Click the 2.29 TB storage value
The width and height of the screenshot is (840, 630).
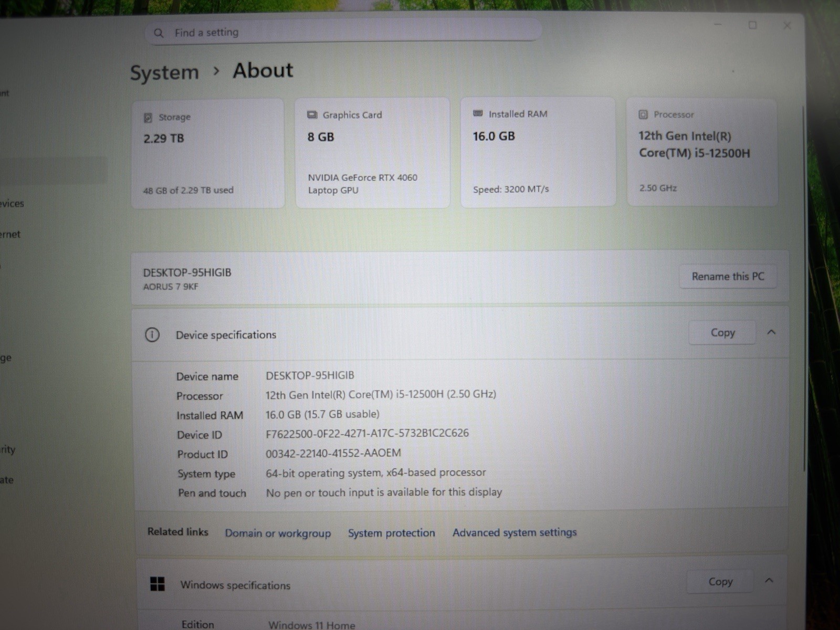[164, 139]
